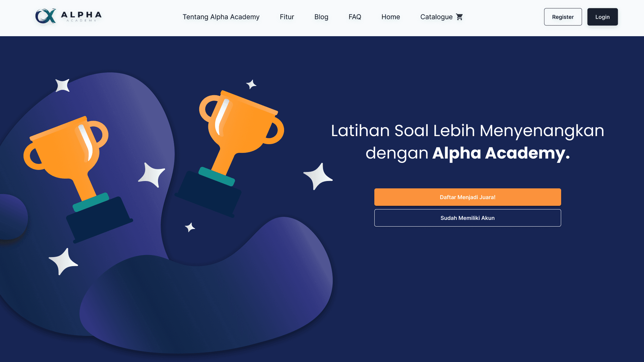
Task: Open the Catalogue page
Action: (436, 17)
